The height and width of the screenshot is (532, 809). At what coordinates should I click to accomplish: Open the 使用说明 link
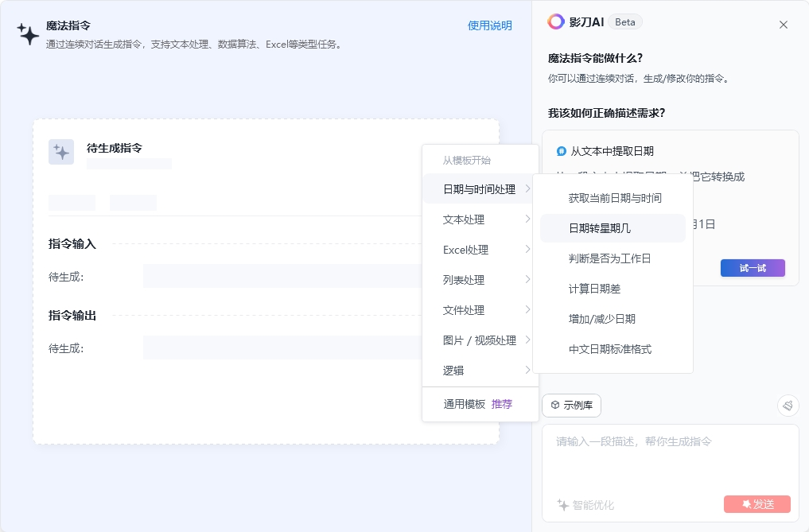(489, 25)
